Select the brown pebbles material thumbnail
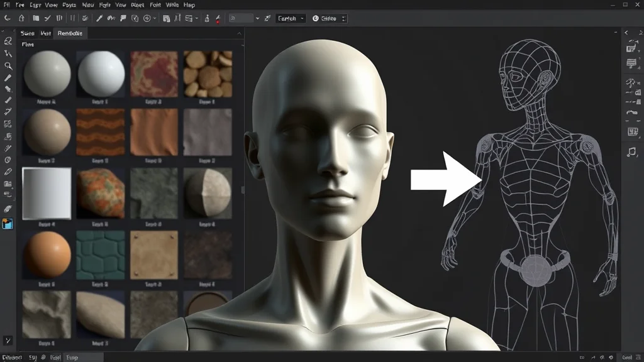The width and height of the screenshot is (644, 362). tap(208, 74)
